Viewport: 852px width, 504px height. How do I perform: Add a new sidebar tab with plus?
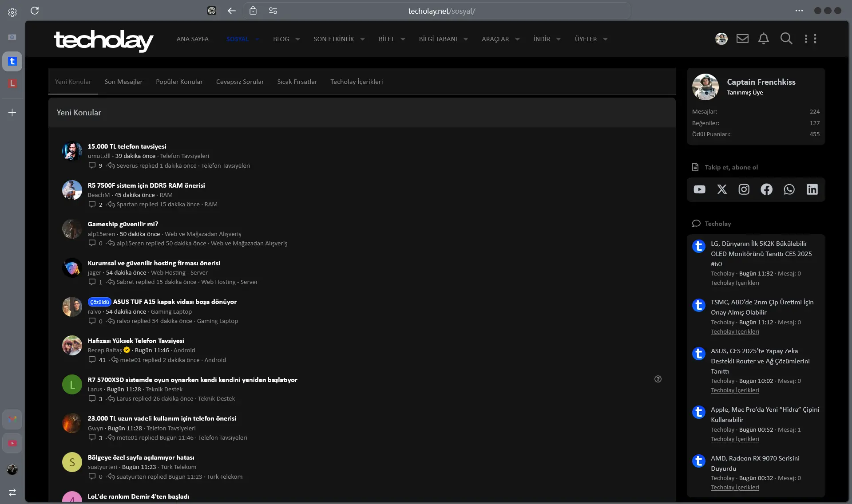[12, 113]
